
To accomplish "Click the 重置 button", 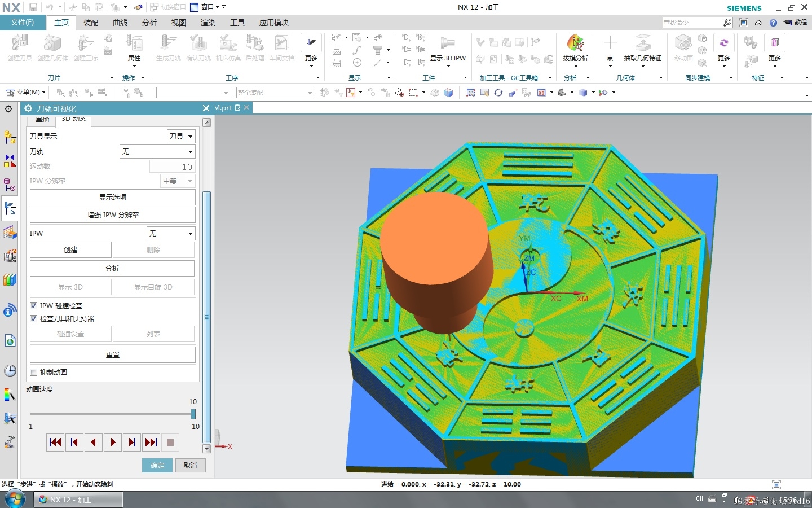I will pyautogui.click(x=113, y=354).
